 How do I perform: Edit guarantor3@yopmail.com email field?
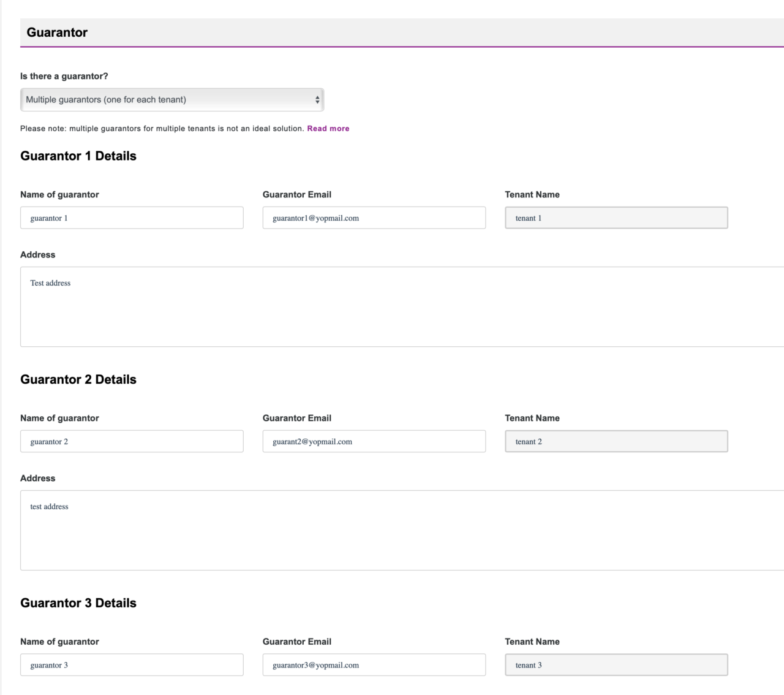coord(374,665)
